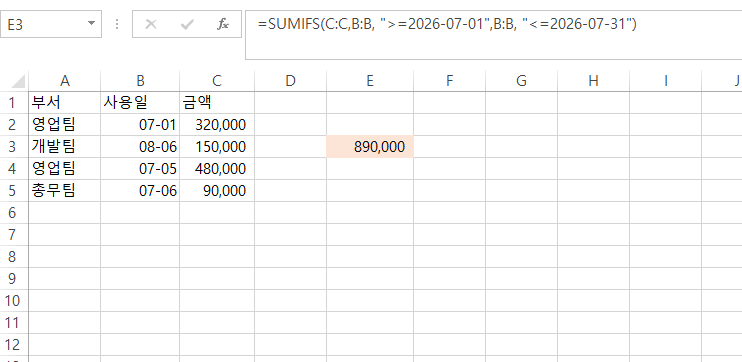The height and width of the screenshot is (362, 742).
Task: Open the Name Box dropdown arrow
Action: point(91,24)
